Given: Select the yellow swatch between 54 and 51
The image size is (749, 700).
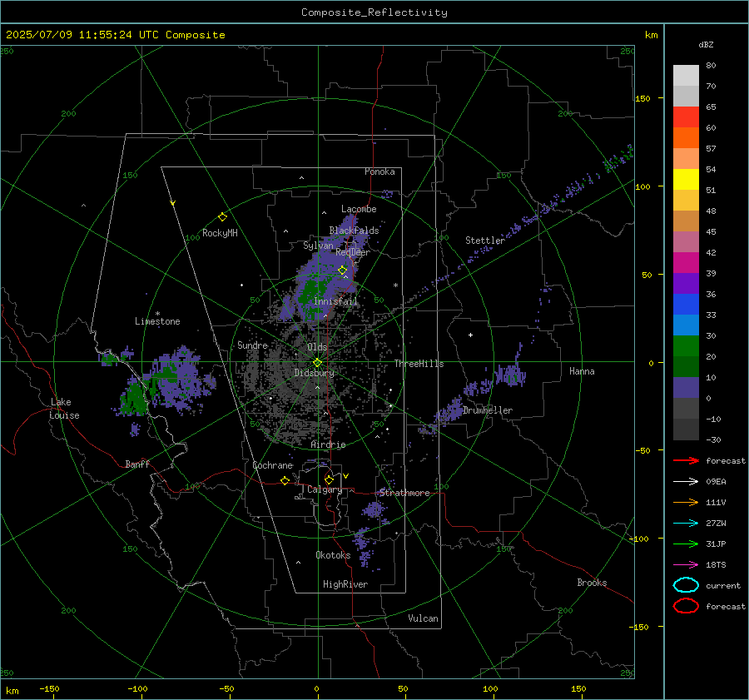Looking at the screenshot, I should (686, 180).
